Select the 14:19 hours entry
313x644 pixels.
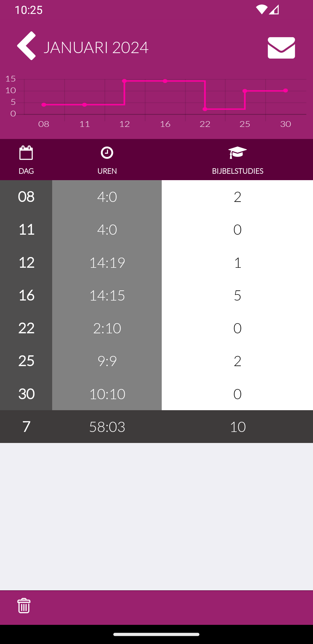point(107,263)
